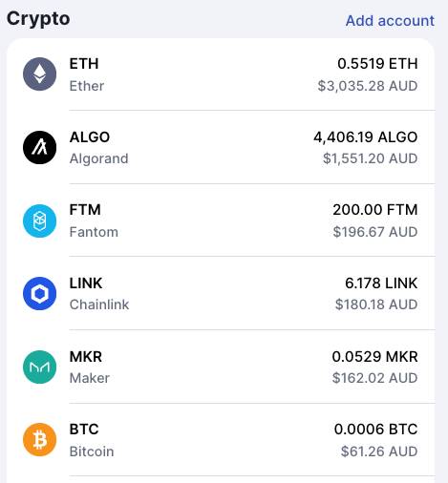Select the LINK ticker label
Screen dimensions: 448x483
(x=86, y=283)
